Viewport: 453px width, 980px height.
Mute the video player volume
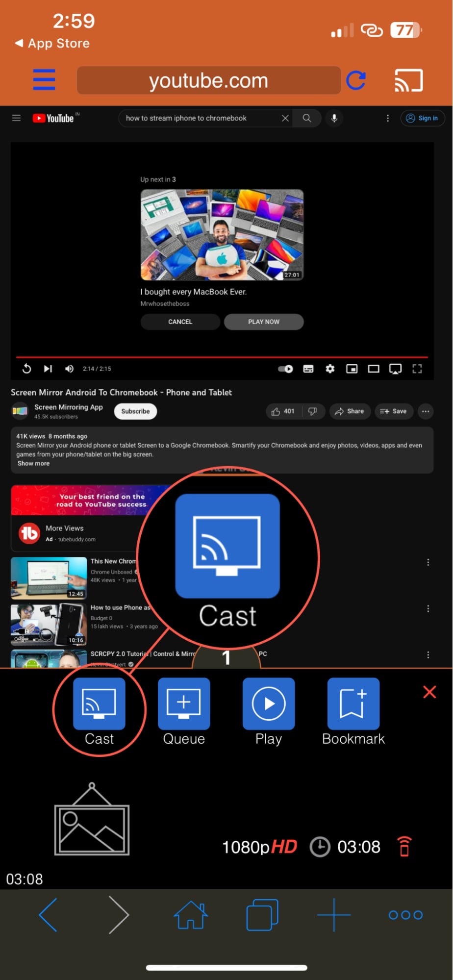click(69, 369)
